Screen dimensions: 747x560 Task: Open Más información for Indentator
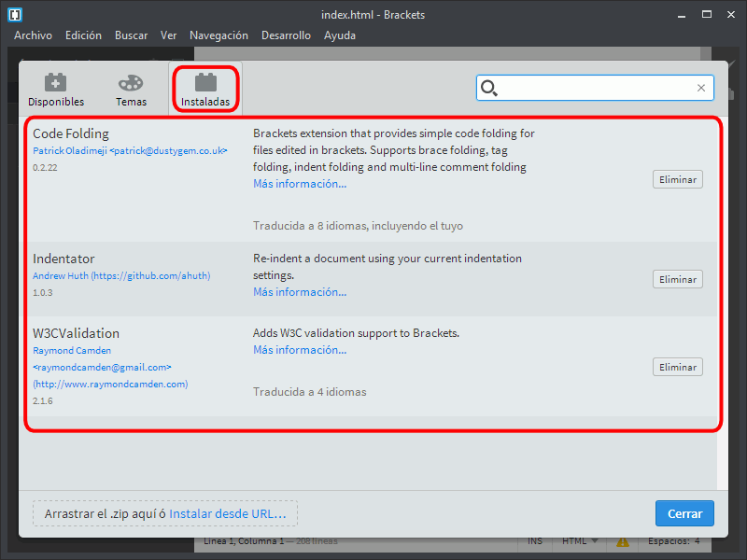point(300,292)
